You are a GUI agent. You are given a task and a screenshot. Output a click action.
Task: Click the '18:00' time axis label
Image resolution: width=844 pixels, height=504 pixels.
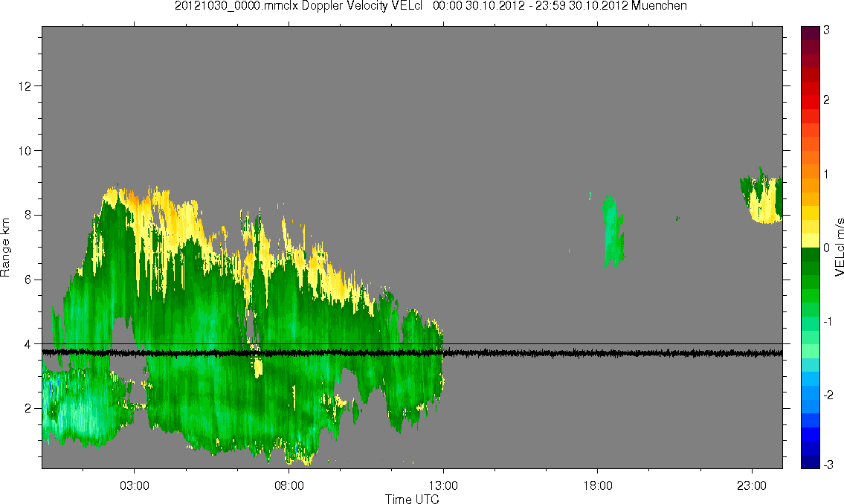pos(598,486)
